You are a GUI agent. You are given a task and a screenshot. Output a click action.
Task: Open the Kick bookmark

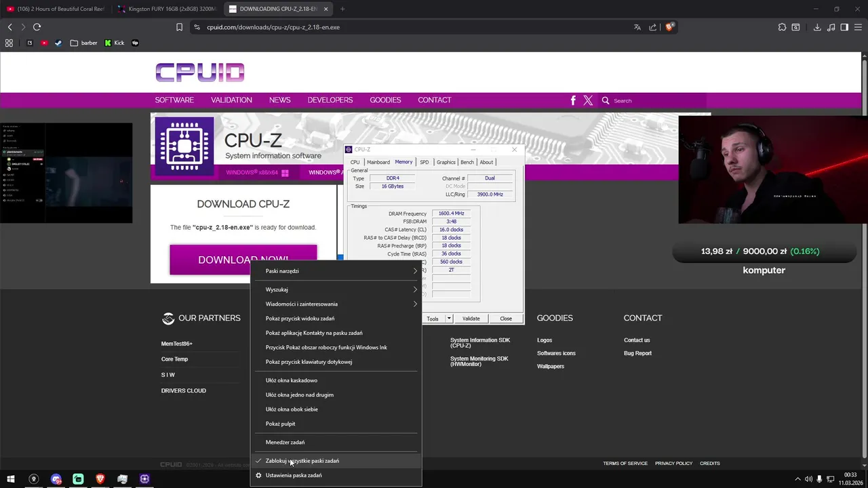coord(114,43)
